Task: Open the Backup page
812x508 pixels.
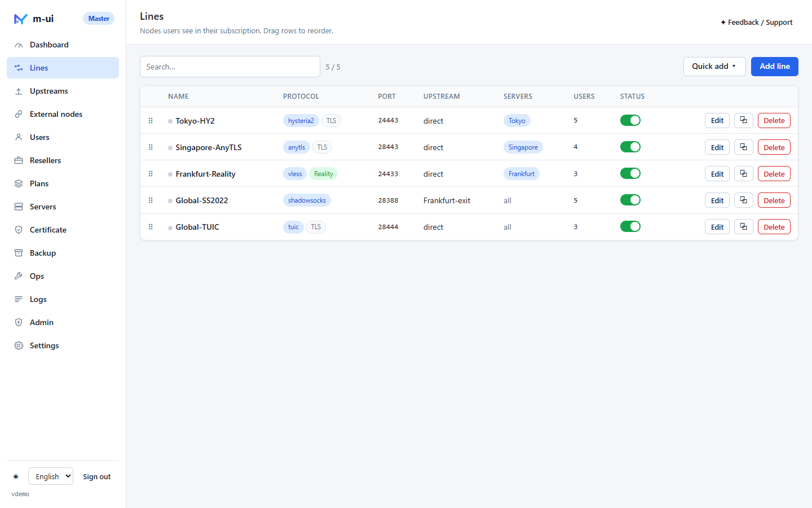Action: [x=63, y=253]
